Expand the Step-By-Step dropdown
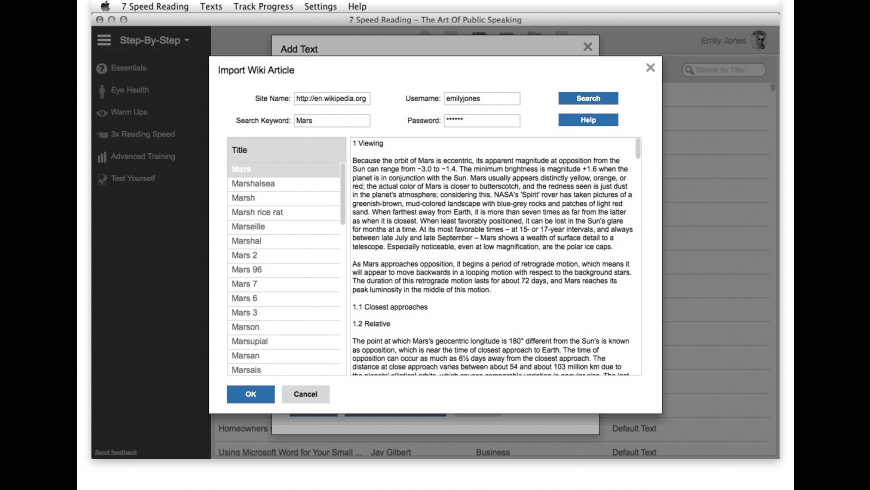 (x=155, y=41)
